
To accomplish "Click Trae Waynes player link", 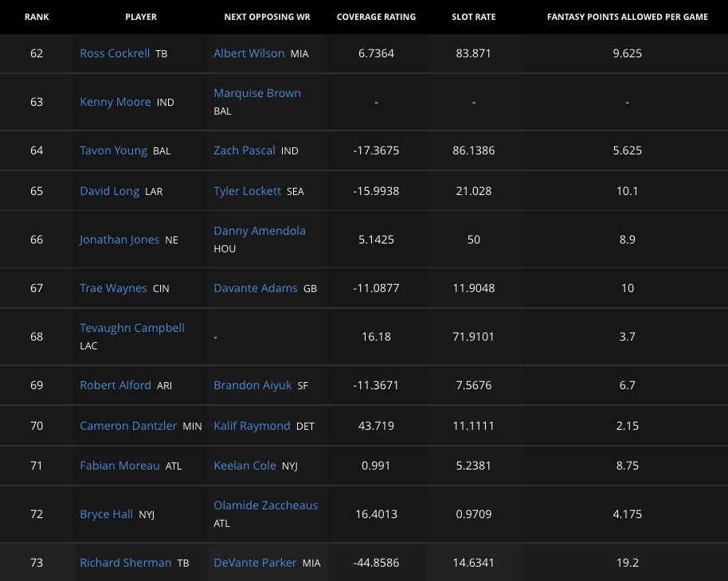I will tap(113, 288).
